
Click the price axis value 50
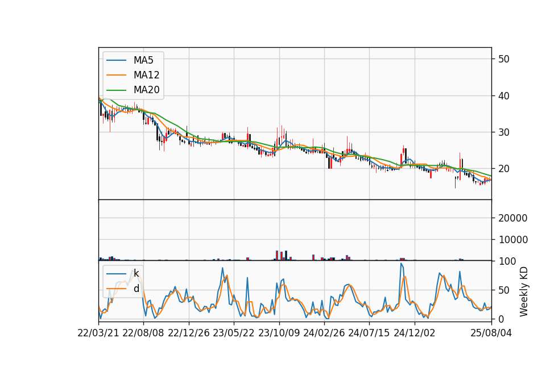pos(504,59)
